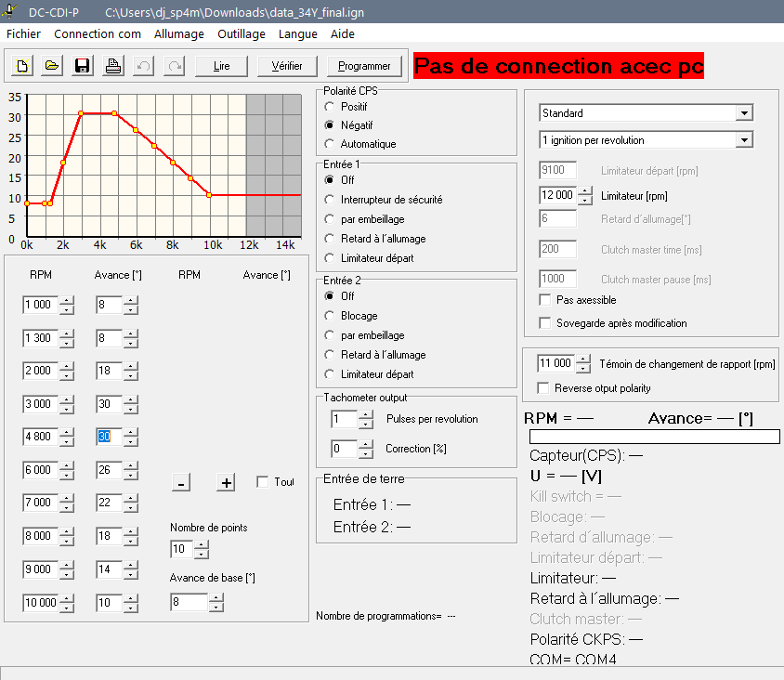
Task: Select Négatif CPS polarity
Action: [329, 125]
